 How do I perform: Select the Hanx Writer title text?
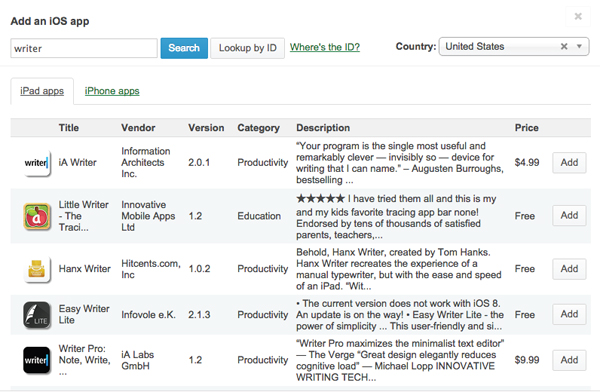(85, 269)
